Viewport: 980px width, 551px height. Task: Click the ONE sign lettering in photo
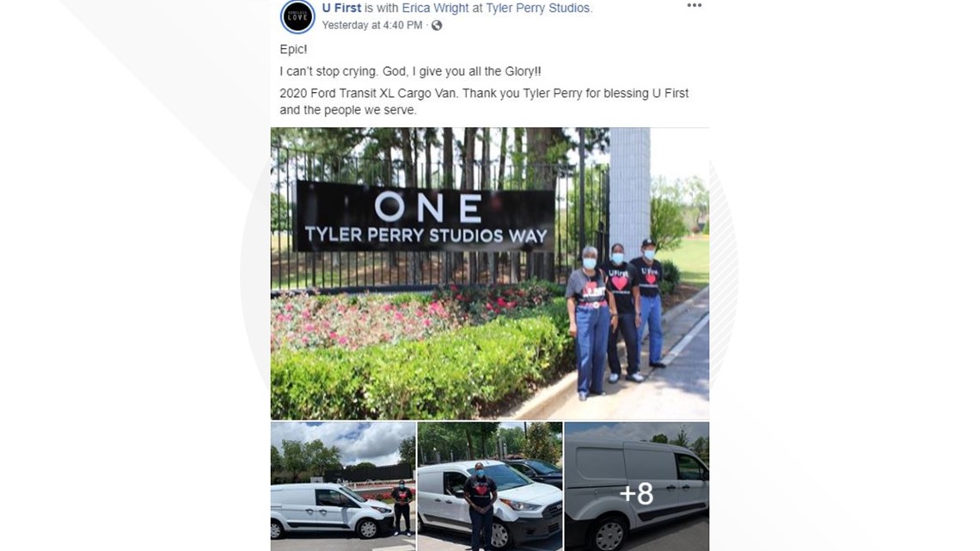428,207
